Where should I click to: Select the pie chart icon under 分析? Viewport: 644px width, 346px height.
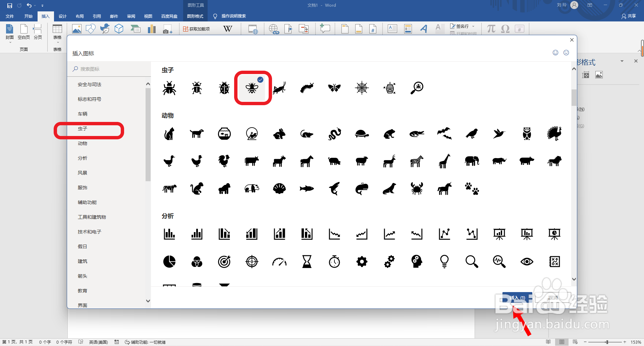(169, 262)
